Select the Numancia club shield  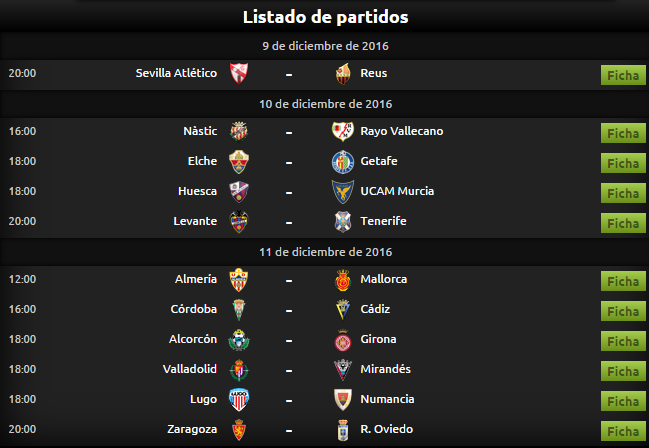click(x=343, y=400)
